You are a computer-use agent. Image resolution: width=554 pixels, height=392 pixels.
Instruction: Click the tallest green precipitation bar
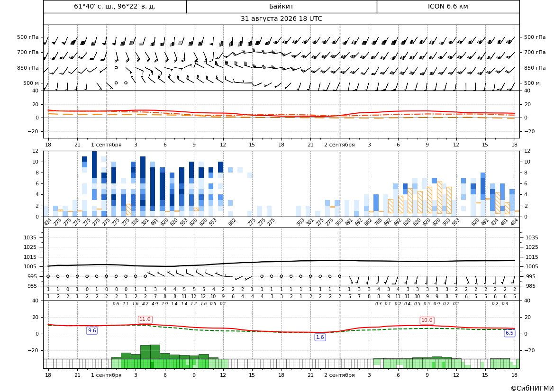(x=155, y=352)
